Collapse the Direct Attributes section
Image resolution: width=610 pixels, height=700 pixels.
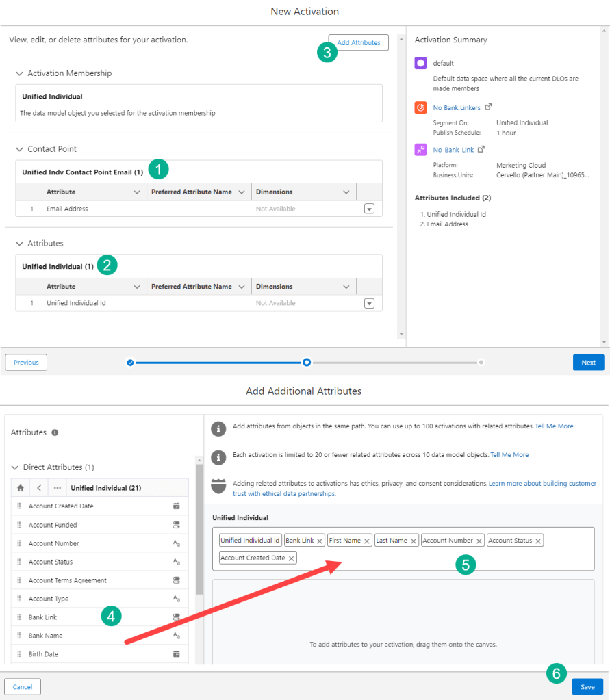tap(15, 467)
